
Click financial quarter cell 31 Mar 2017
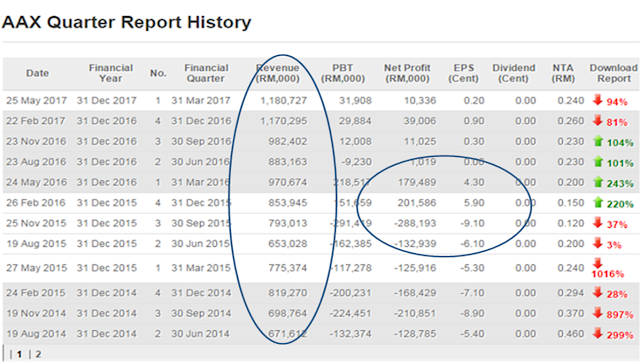pyautogui.click(x=201, y=100)
